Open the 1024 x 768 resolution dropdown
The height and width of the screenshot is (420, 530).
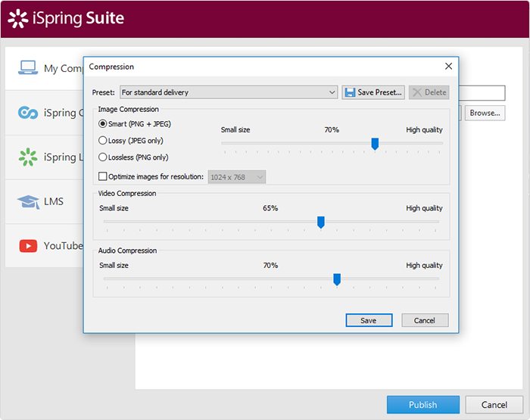237,177
